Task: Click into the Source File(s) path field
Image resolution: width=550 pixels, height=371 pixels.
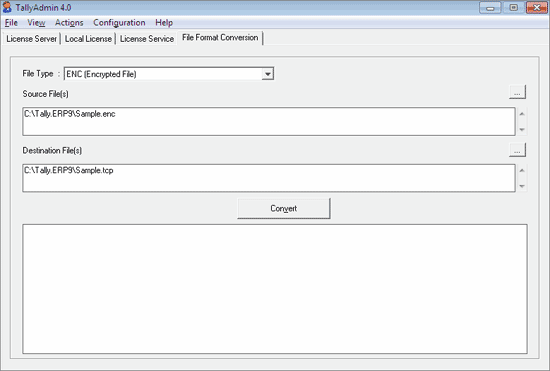Action: coord(269,121)
